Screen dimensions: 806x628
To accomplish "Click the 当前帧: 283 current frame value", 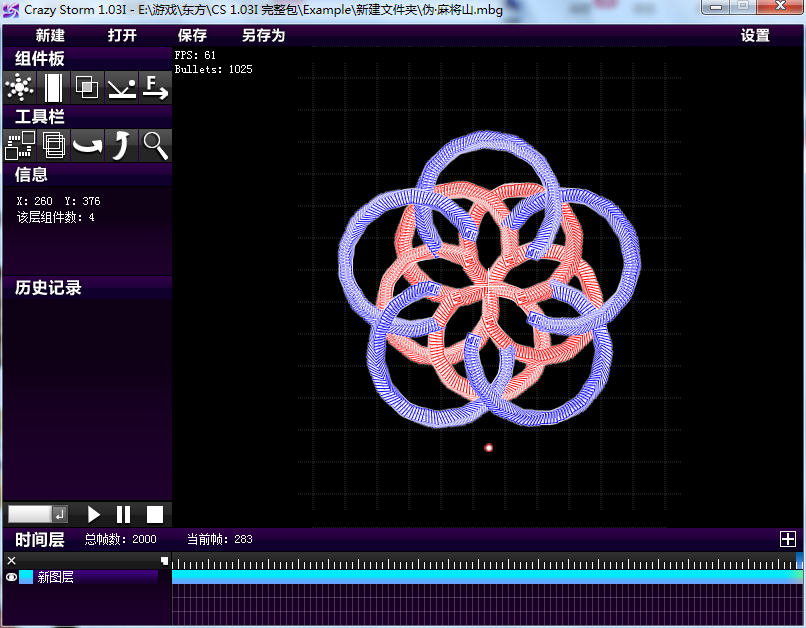I will point(219,539).
